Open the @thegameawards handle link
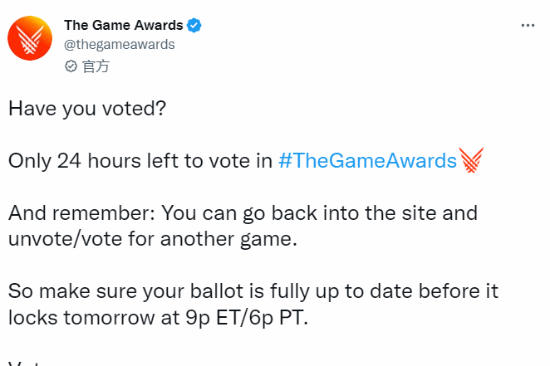This screenshot has height=366, width=550. pos(119,45)
